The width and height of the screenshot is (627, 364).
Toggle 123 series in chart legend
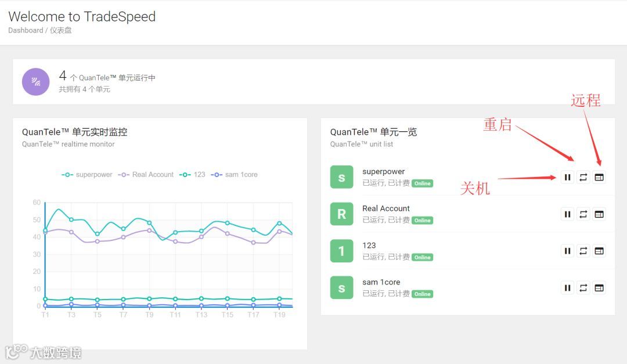(192, 174)
